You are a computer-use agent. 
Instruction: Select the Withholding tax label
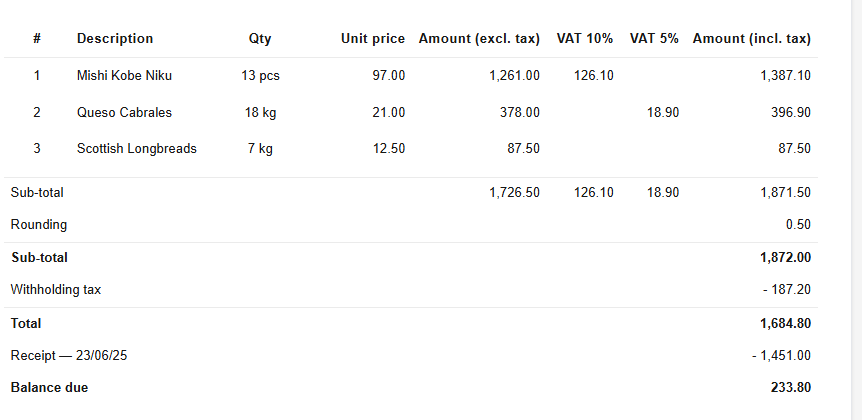pyautogui.click(x=56, y=290)
